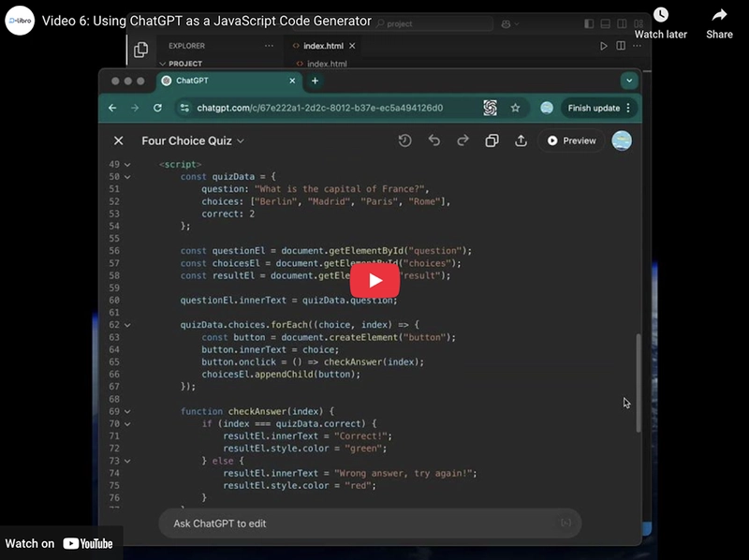Open the video title link
This screenshot has width=749, height=560.
pos(206,21)
